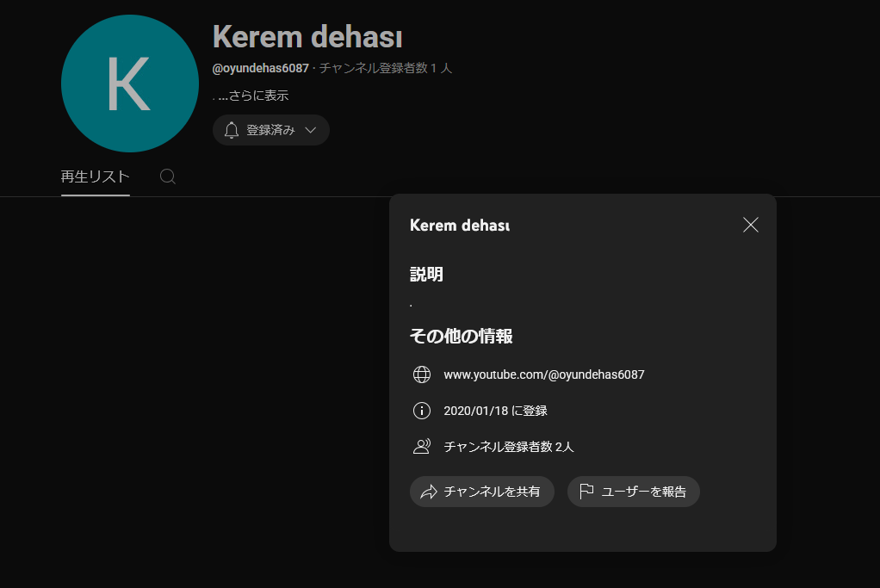Click the ユーザーを報告 button
The image size is (880, 588).
(x=633, y=492)
